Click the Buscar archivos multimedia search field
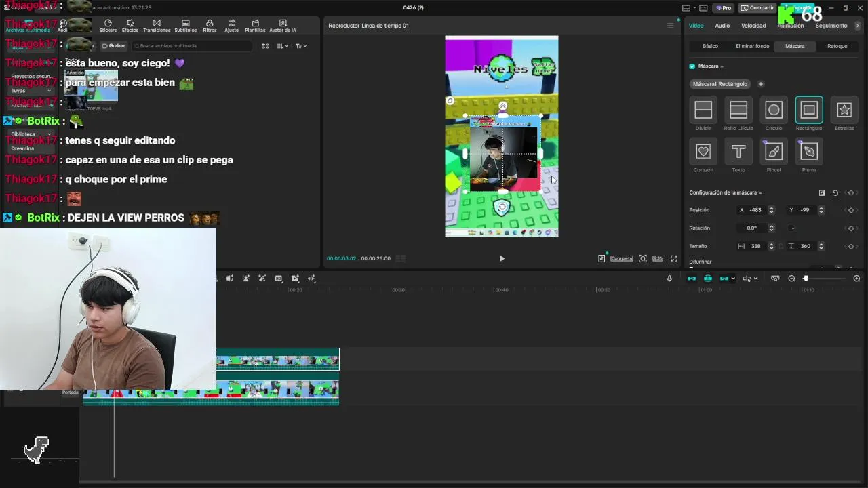Viewport: 868px width, 488px height. 191,46
